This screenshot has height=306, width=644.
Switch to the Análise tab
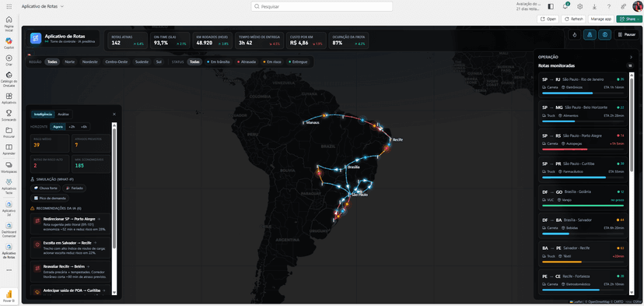tap(63, 114)
